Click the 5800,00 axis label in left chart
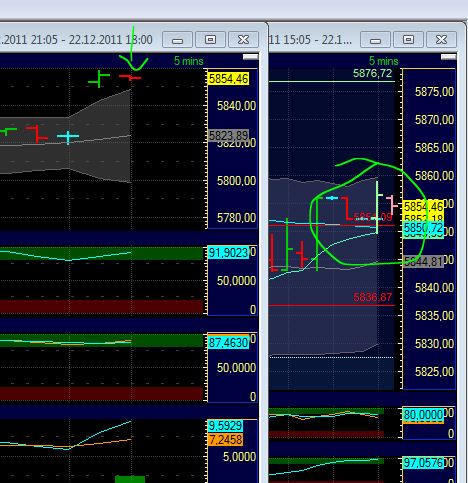 tap(236, 181)
